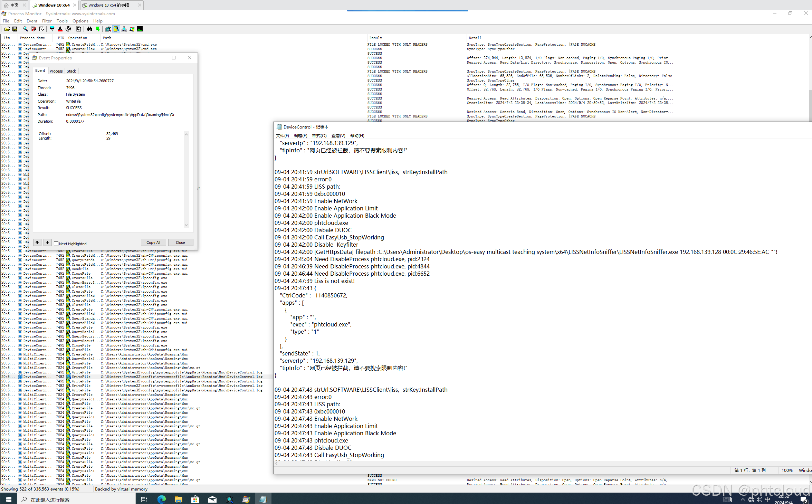Switch to the Stack tab
Viewport: 812px width, 504px height.
pyautogui.click(x=71, y=71)
